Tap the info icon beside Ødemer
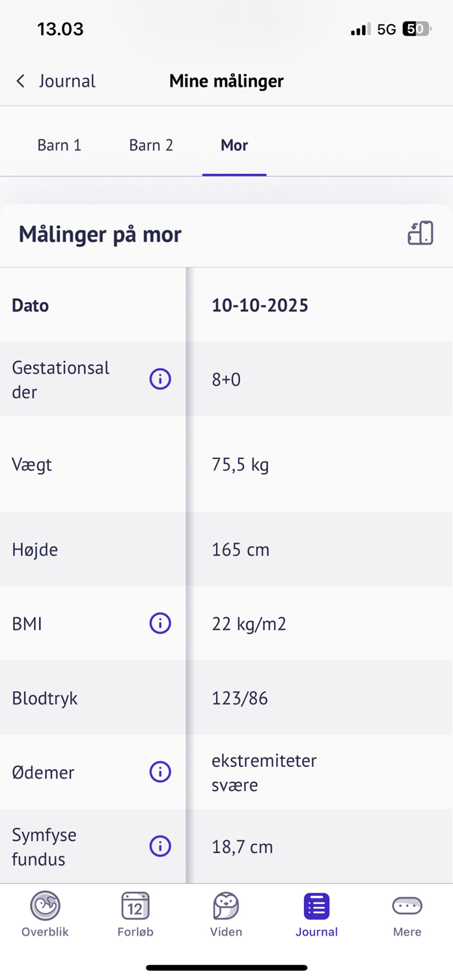 [160, 772]
